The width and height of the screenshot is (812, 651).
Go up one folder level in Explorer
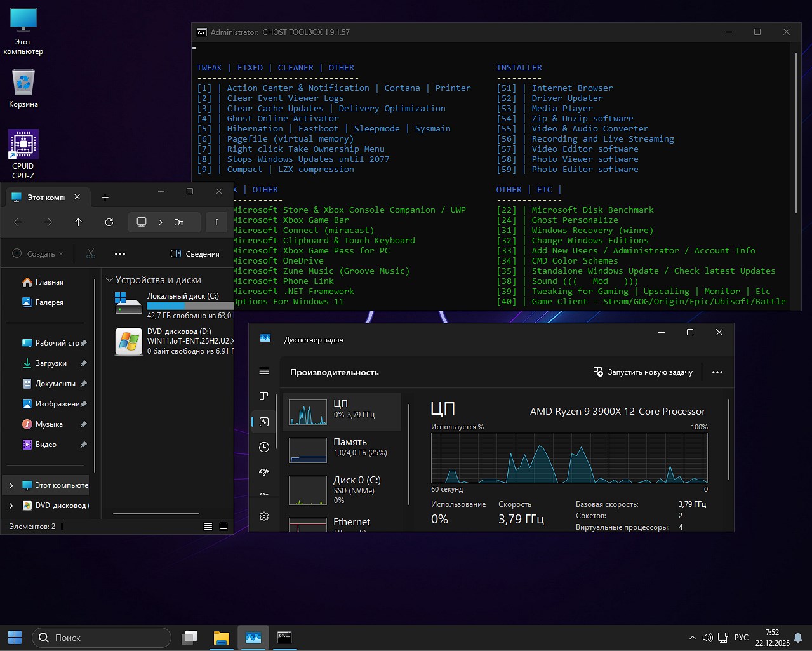tap(79, 222)
